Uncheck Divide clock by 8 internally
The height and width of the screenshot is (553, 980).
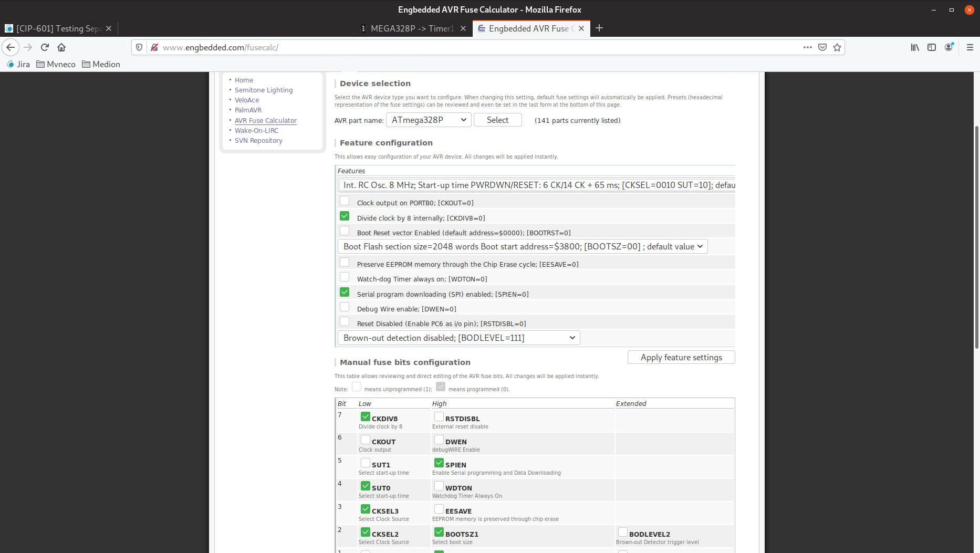pyautogui.click(x=345, y=216)
